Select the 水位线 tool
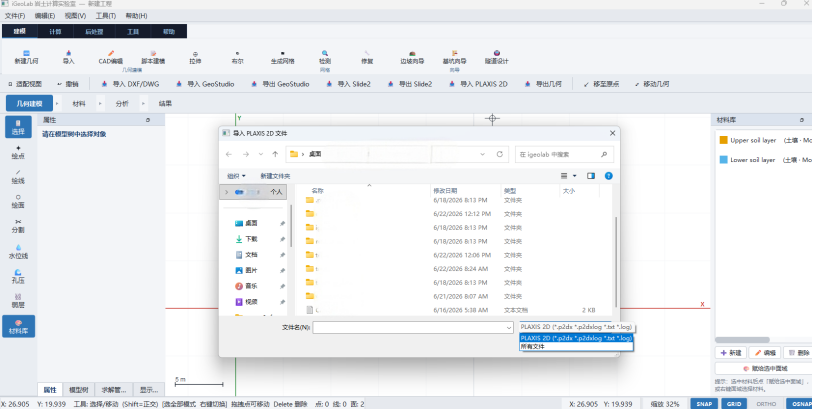813x409 pixels. coord(18,252)
